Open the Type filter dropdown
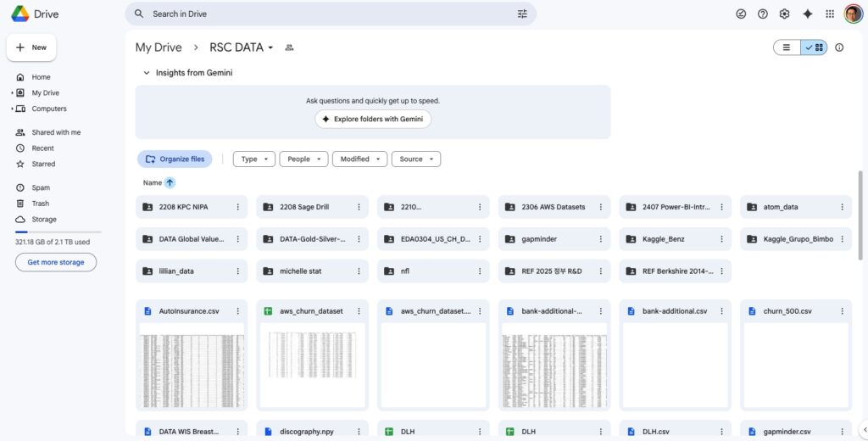 click(x=254, y=159)
